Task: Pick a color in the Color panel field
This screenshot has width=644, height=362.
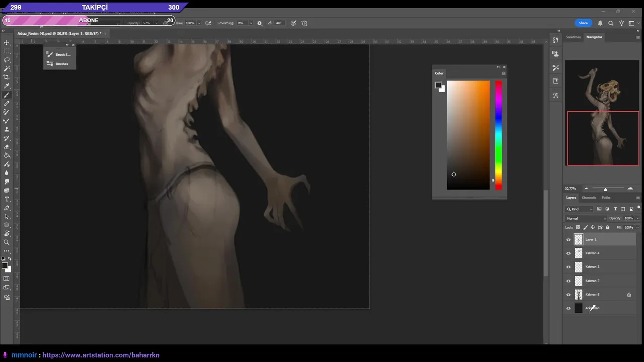Action: coord(468,135)
